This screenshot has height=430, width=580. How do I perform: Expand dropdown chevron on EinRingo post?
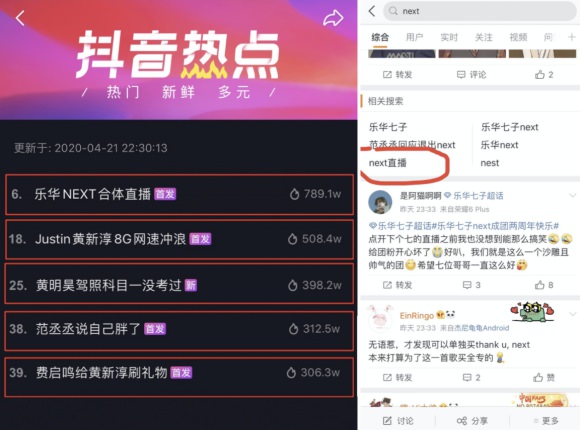click(572, 314)
